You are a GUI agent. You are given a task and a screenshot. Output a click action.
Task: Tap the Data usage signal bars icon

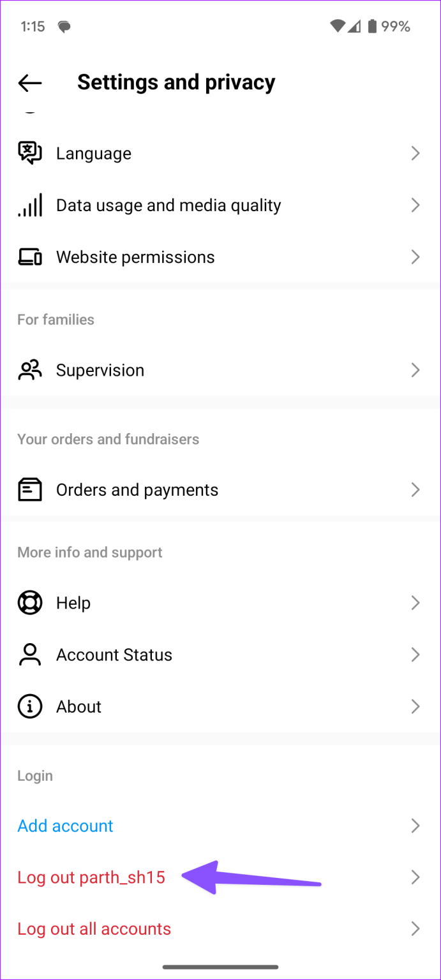point(30,205)
